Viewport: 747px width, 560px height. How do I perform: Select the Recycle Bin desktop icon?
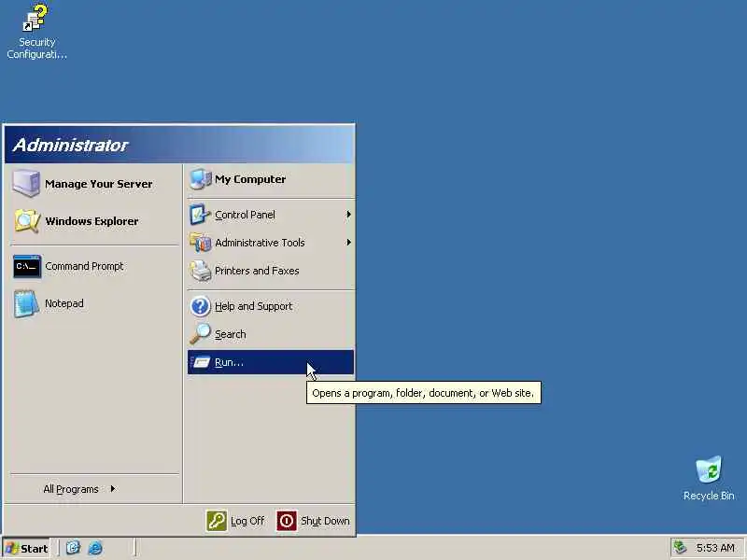[x=709, y=469]
